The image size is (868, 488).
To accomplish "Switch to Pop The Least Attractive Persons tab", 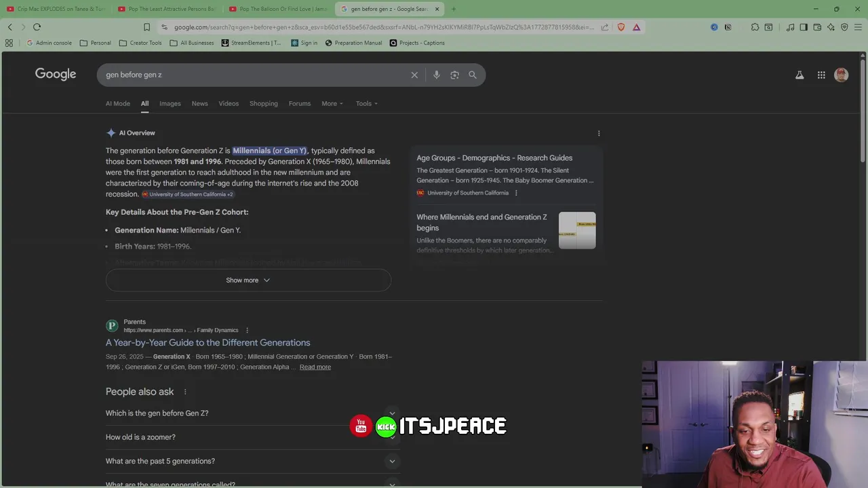I will tap(167, 9).
